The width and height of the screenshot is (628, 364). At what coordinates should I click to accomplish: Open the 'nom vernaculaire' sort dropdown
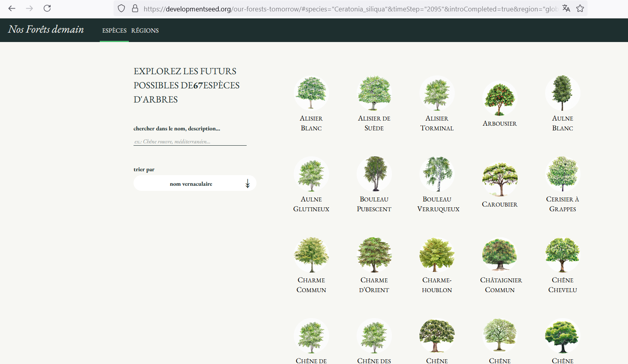click(195, 183)
